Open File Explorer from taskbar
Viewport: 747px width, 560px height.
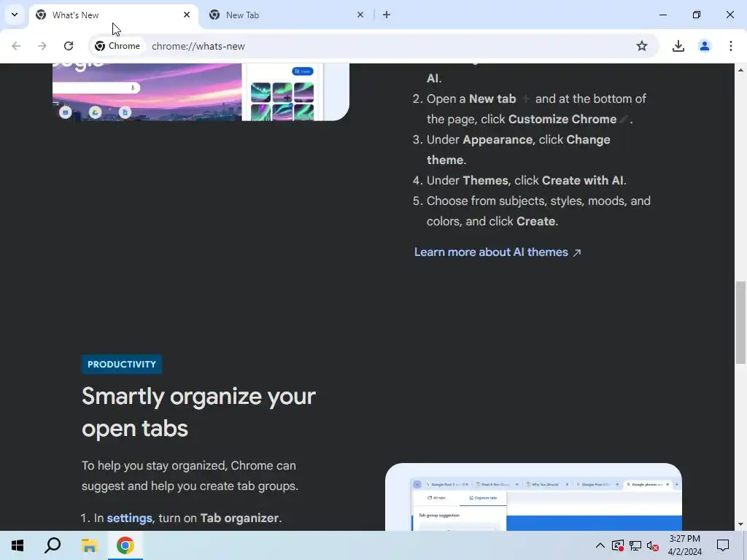[x=89, y=545]
